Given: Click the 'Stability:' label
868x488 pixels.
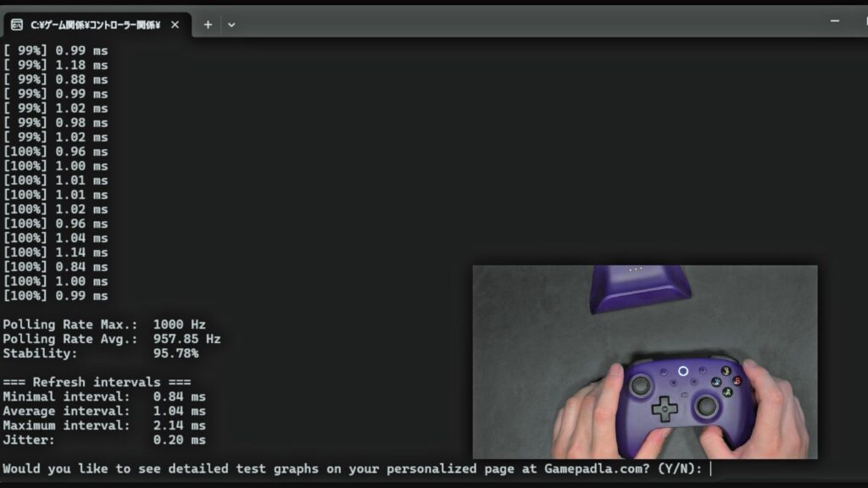Looking at the screenshot, I should 40,353.
